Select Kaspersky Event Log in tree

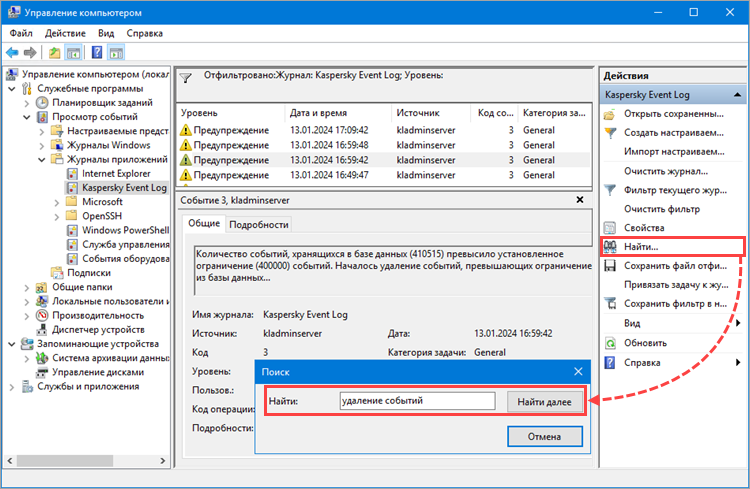124,188
